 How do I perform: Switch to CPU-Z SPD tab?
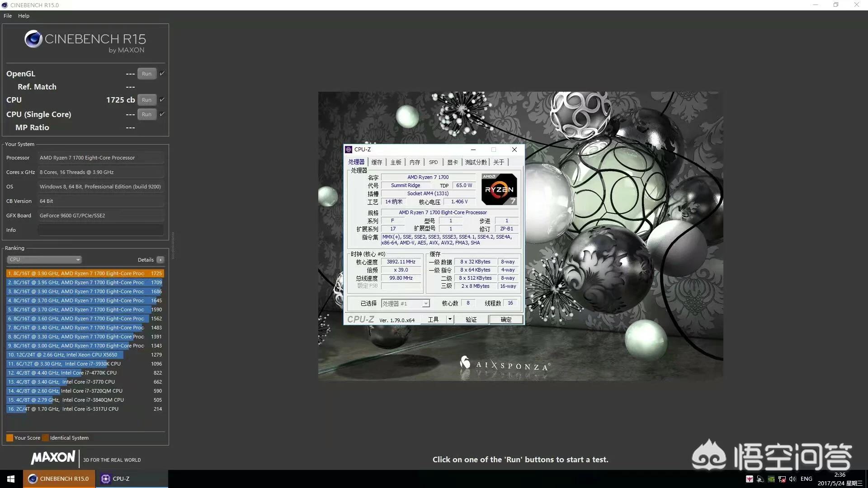click(x=433, y=162)
